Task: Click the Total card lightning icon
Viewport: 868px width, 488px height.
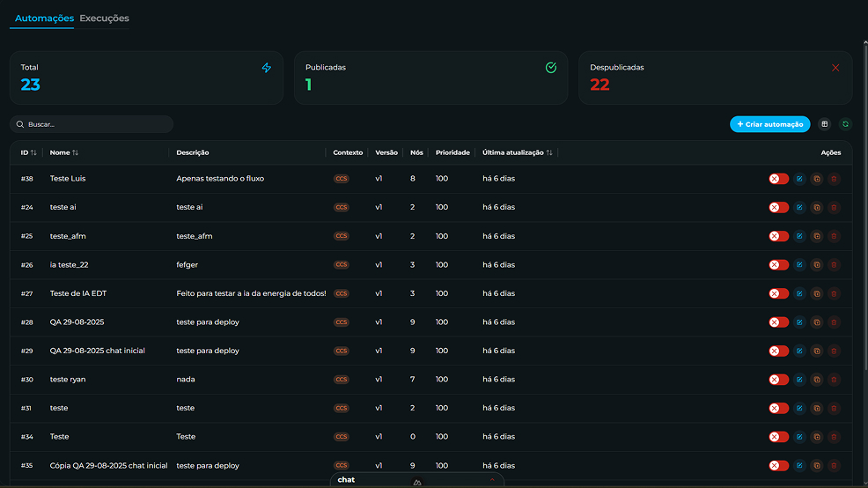Action: coord(266,68)
